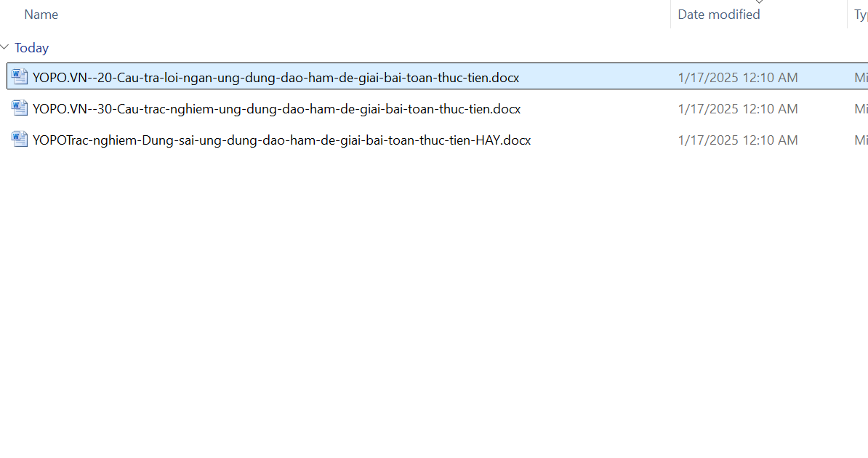Click the Word icon of the 20-Cau-tra-loi-ngan file

[20, 76]
